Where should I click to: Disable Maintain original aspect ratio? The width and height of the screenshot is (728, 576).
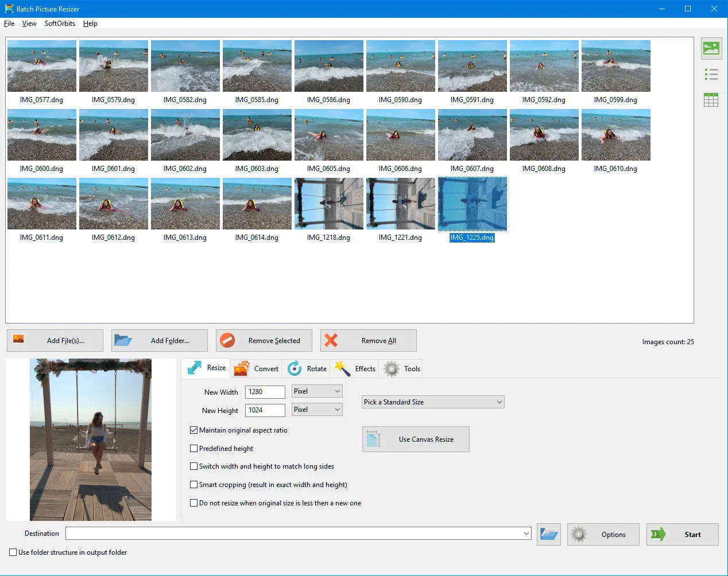point(194,430)
